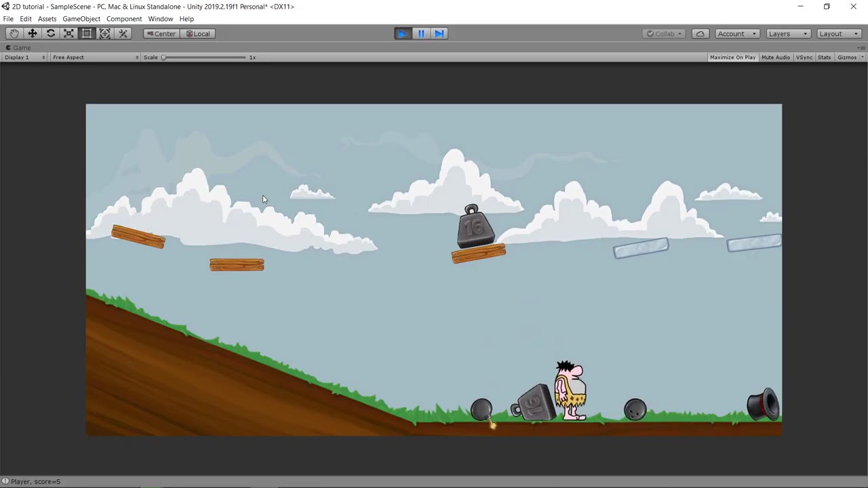Close the Unity editor window
This screenshot has width=868, height=488.
[x=854, y=7]
